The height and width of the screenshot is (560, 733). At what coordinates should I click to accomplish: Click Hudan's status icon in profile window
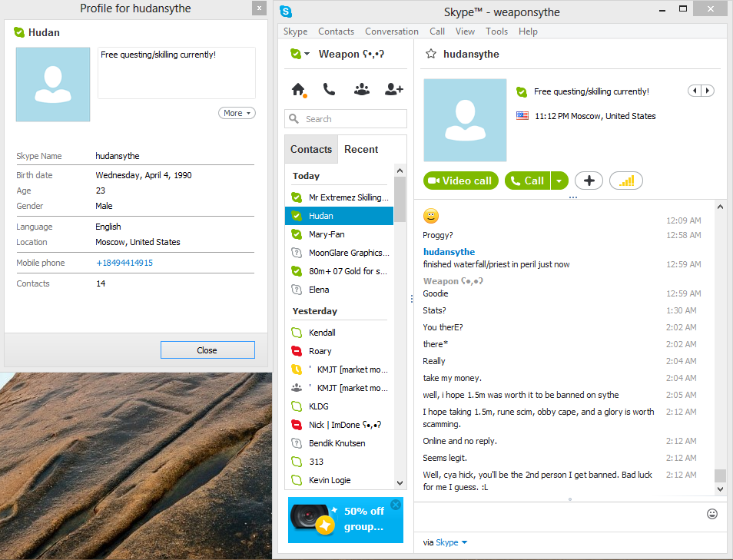pos(19,32)
